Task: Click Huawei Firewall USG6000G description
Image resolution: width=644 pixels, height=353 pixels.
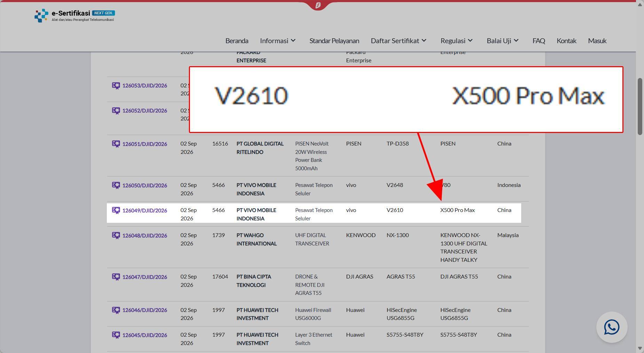Action: pyautogui.click(x=313, y=314)
